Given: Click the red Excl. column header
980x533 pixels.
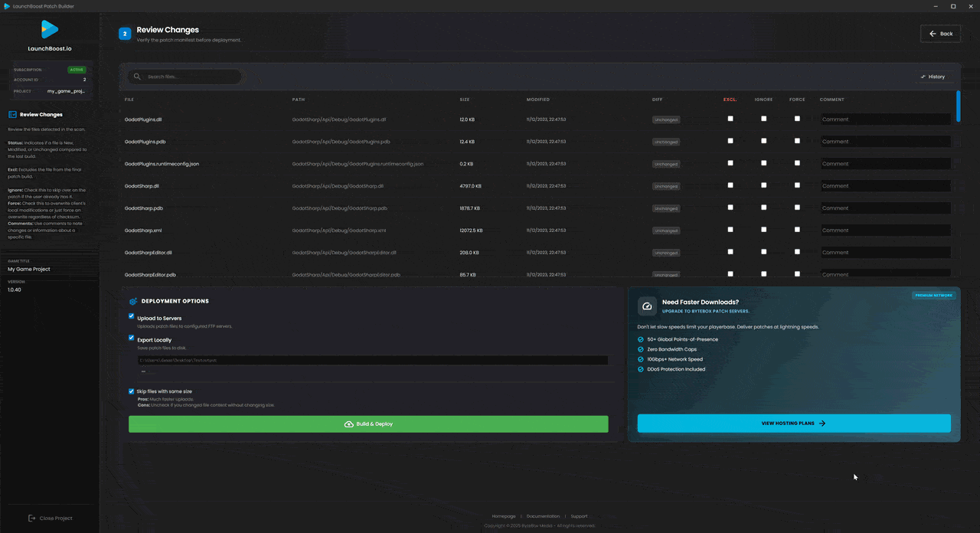Looking at the screenshot, I should click(x=730, y=100).
